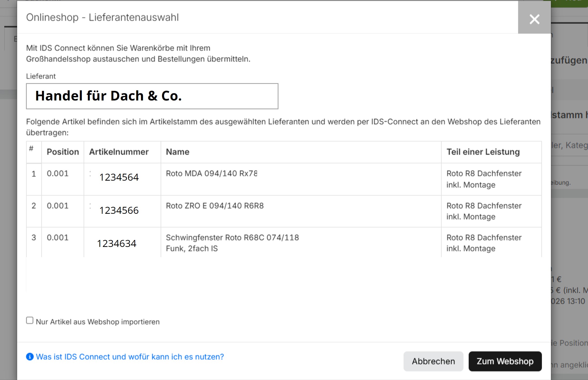The width and height of the screenshot is (588, 380).
Task: Click the 'Zum Webshop' button
Action: pos(505,361)
